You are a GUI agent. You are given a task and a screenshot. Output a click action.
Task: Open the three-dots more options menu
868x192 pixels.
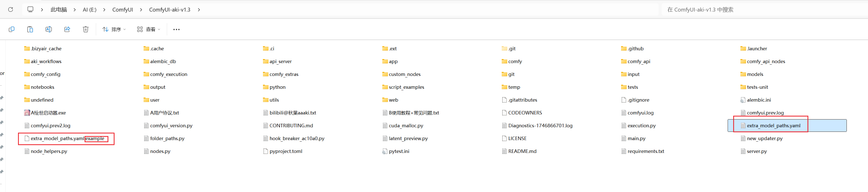(176, 29)
